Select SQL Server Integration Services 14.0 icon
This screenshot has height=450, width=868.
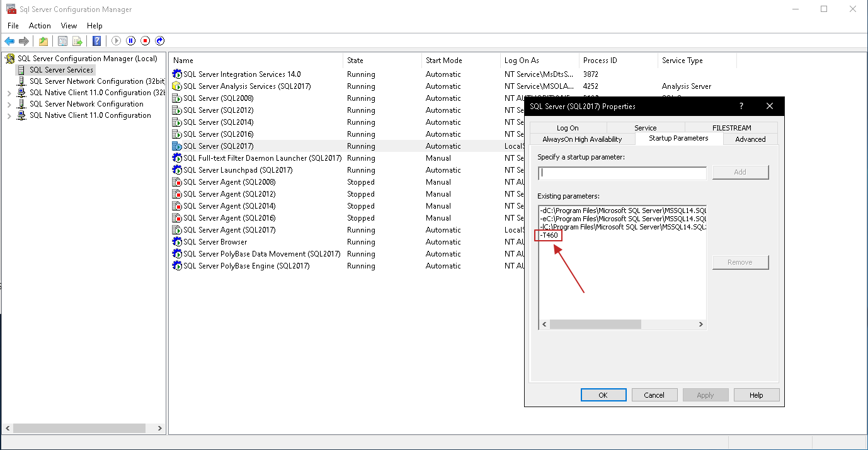[x=177, y=74]
